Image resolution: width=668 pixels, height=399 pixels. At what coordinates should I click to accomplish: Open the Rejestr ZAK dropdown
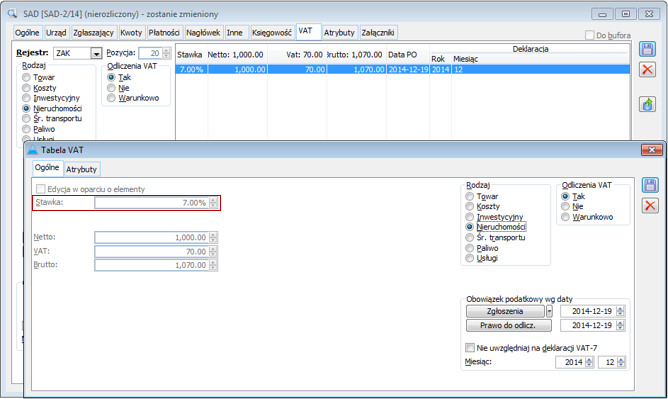pos(97,53)
